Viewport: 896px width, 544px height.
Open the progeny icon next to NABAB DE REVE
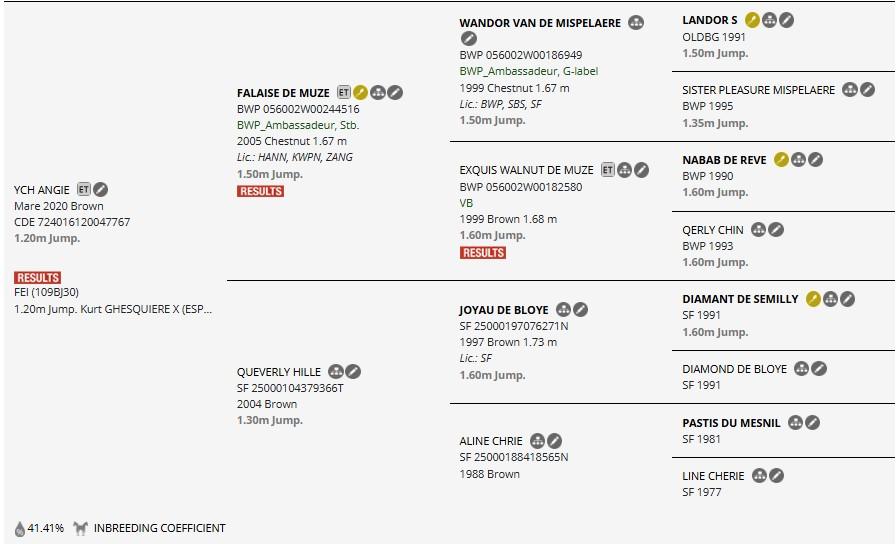click(x=798, y=159)
